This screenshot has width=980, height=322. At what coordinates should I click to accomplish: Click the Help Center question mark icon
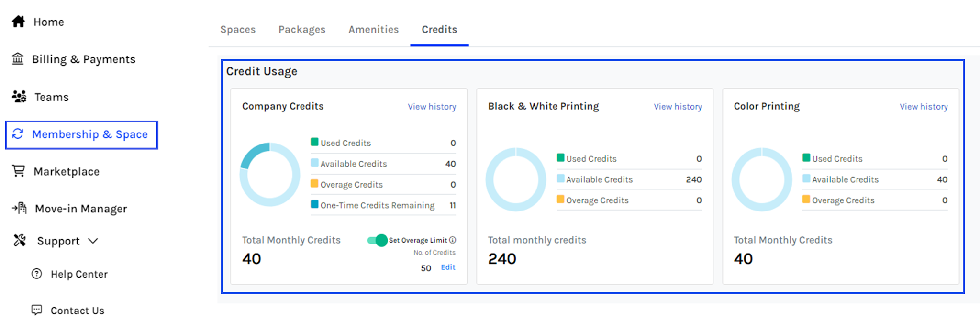point(37,274)
